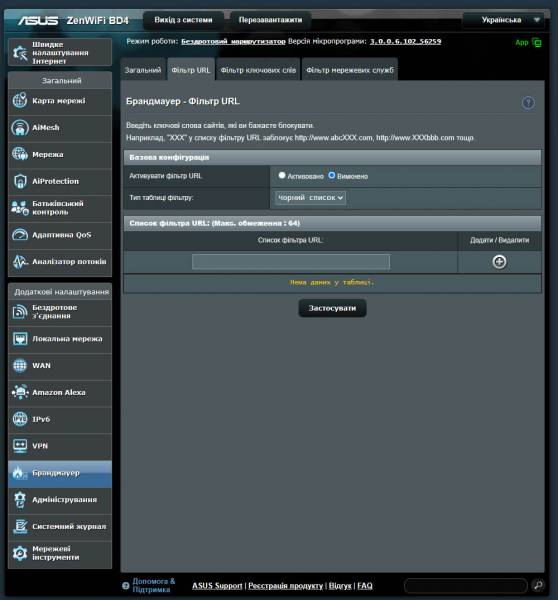Screen dimensions: 558x600
Task: Open Локальна мережа LAN icon
Action: click(20, 339)
